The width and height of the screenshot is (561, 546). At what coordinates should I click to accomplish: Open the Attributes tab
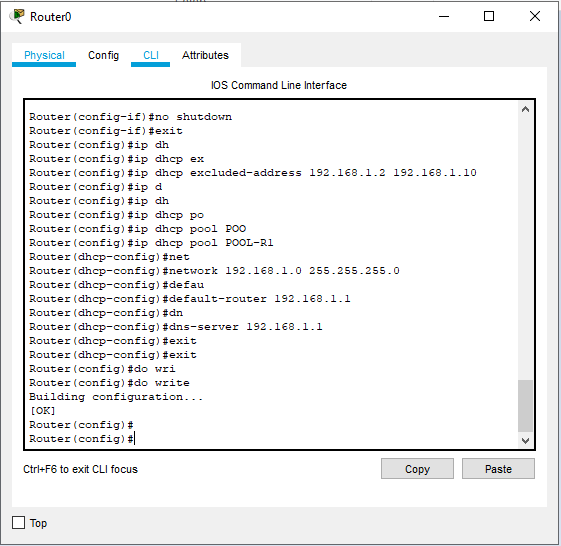click(x=205, y=55)
